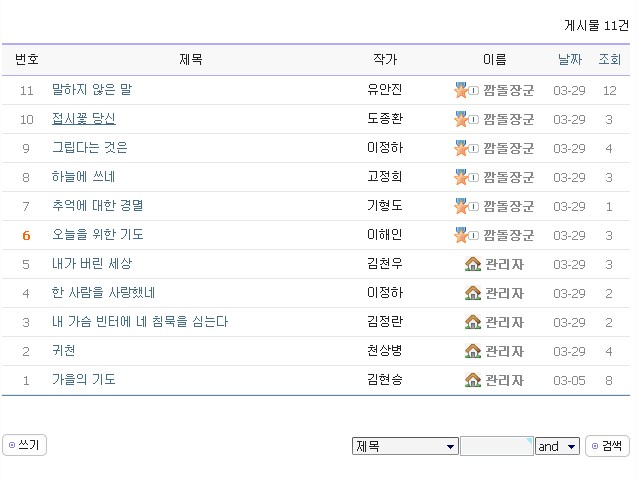Click the 쓰기 write button
This screenshot has width=637, height=482.
pos(25,445)
